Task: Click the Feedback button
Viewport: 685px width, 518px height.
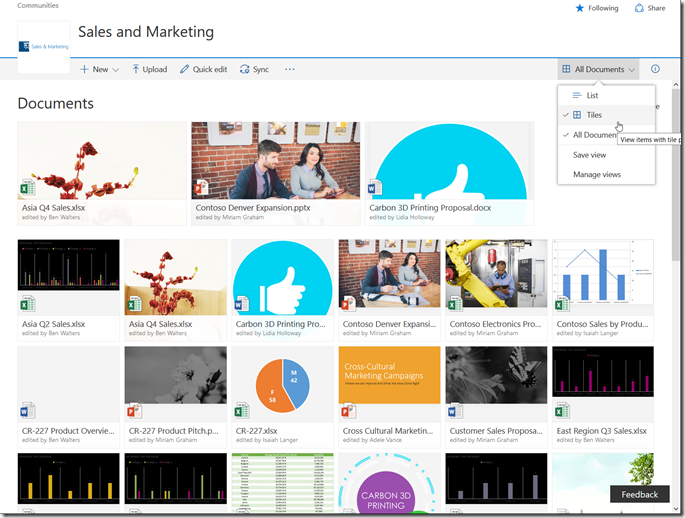Action: (x=639, y=494)
